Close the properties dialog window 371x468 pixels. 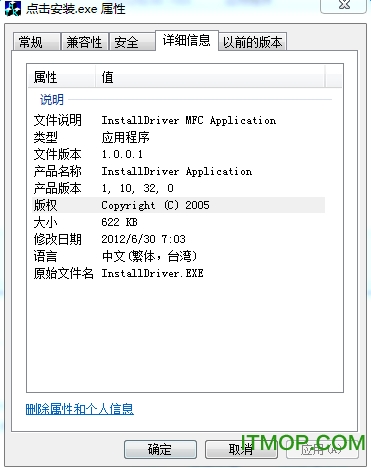point(343,6)
